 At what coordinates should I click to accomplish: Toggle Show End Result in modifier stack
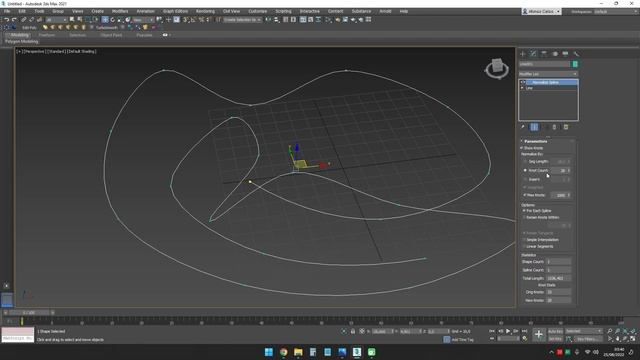coord(534,127)
